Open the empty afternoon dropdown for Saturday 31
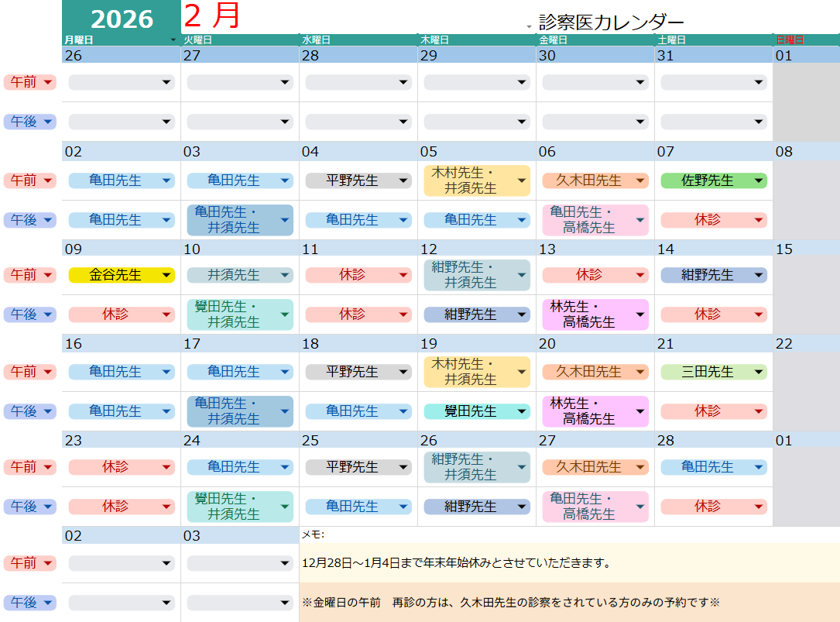 click(758, 122)
